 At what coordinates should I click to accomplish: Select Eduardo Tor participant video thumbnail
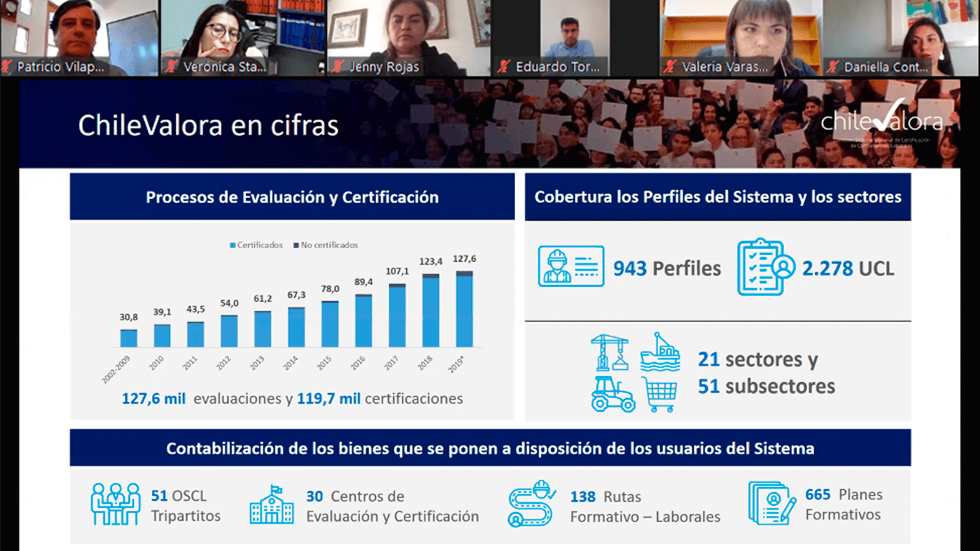[x=575, y=38]
